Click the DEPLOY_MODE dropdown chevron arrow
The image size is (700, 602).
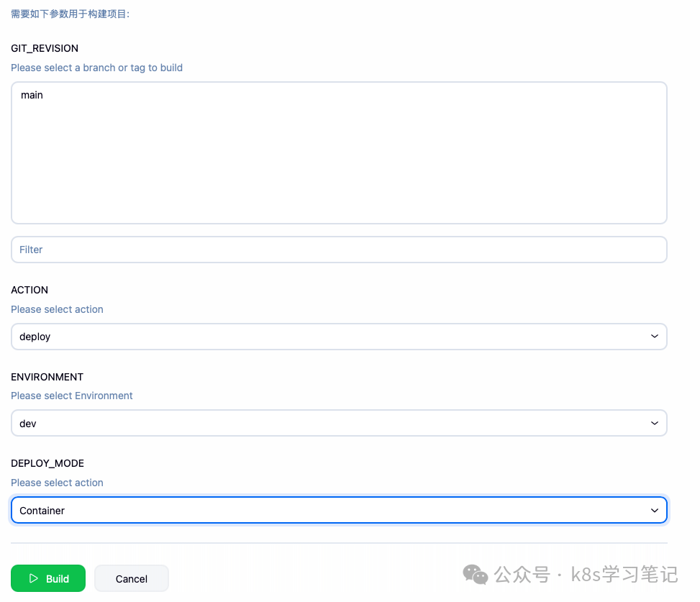(x=655, y=510)
